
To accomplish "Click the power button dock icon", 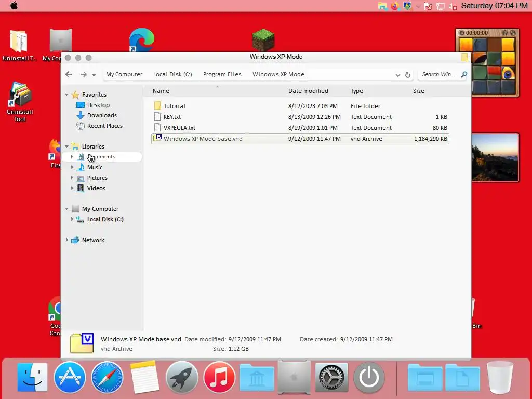I will click(369, 377).
